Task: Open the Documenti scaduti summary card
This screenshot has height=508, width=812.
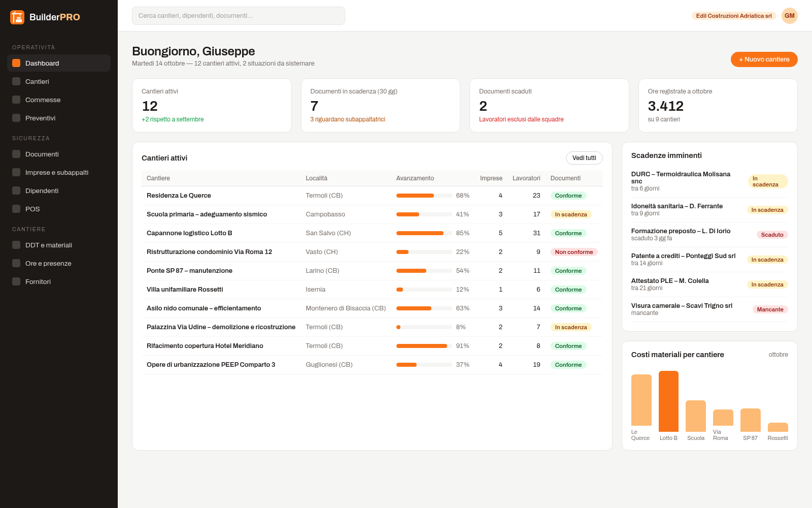Action: tap(549, 105)
